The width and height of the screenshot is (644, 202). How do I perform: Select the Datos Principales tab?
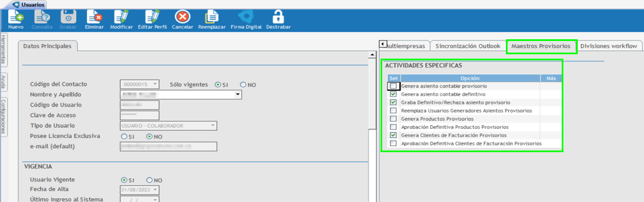pyautogui.click(x=47, y=46)
